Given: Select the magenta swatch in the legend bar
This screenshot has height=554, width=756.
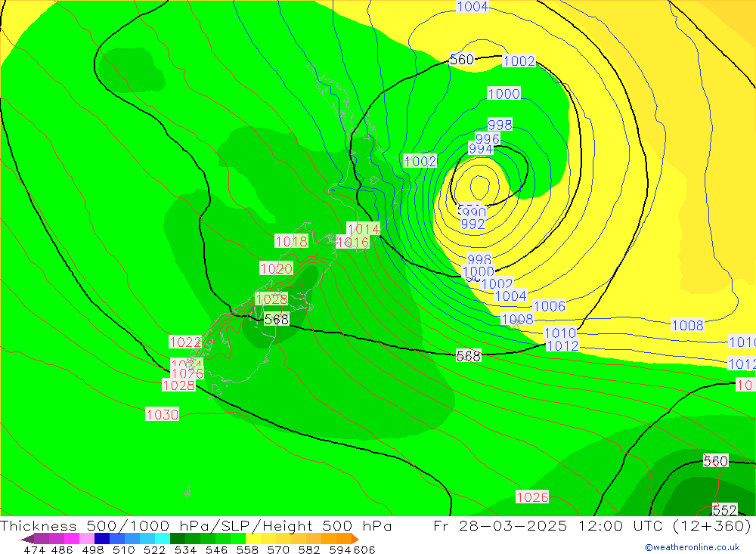Looking at the screenshot, I should 71,539.
